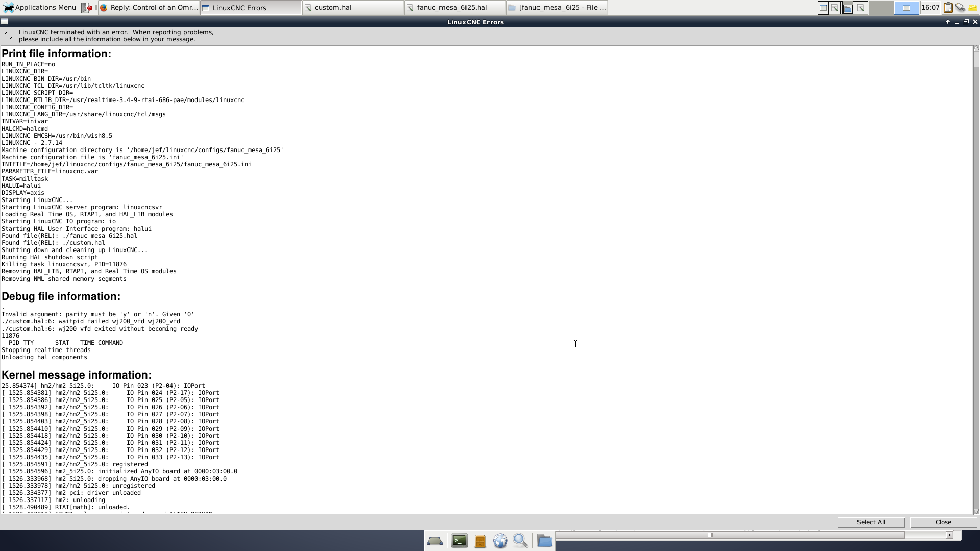
Task: Click the line 'Found file(REL): ./fanuc_mesa_6i25.hal'
Action: (69, 236)
